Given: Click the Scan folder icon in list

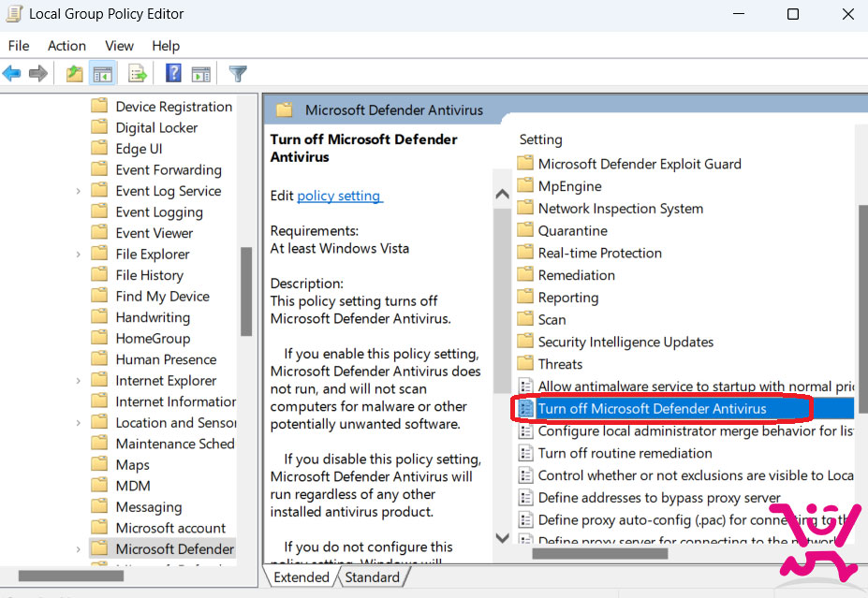Looking at the screenshot, I should pyautogui.click(x=525, y=318).
